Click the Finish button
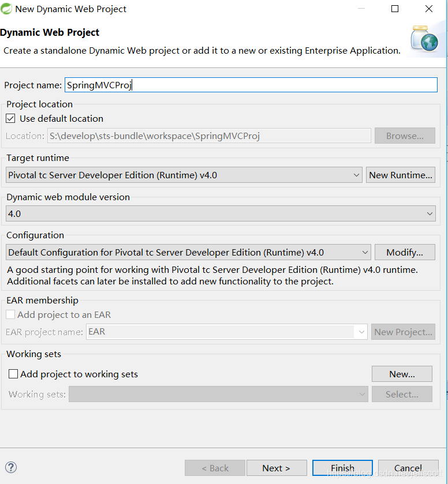This screenshot has height=484, width=448. point(342,468)
